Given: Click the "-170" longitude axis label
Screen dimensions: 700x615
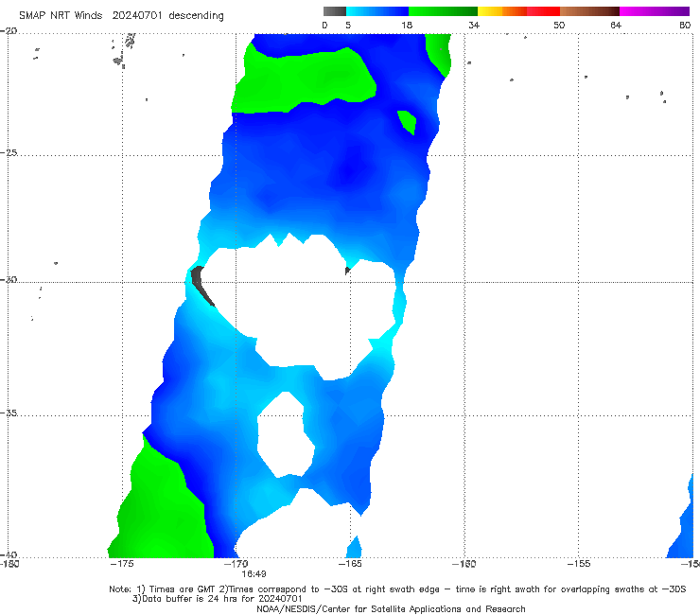Looking at the screenshot, I should (x=236, y=564).
